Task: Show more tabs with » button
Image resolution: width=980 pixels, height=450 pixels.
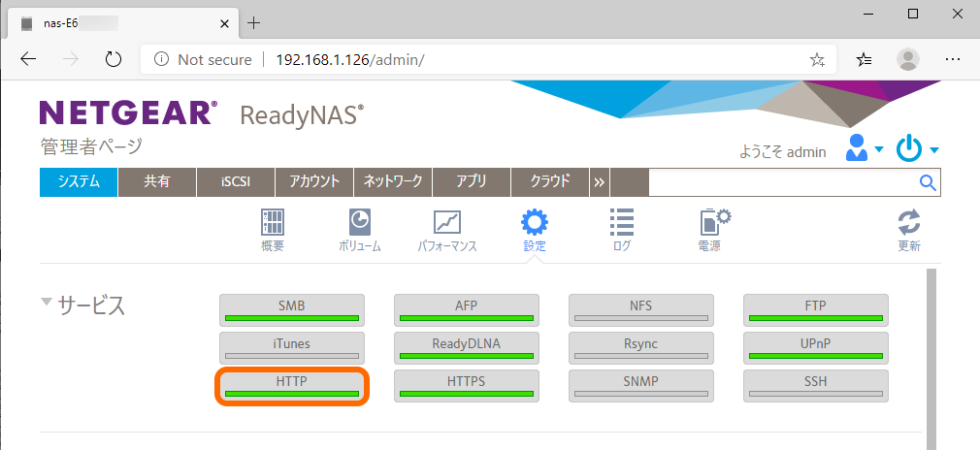Action: pyautogui.click(x=600, y=182)
